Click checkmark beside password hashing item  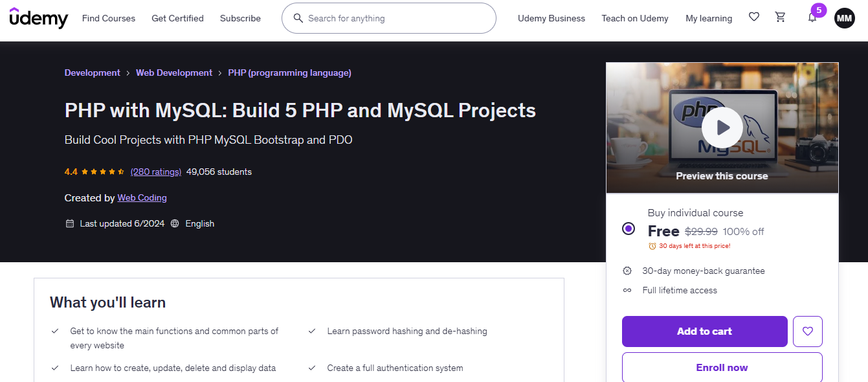point(312,331)
